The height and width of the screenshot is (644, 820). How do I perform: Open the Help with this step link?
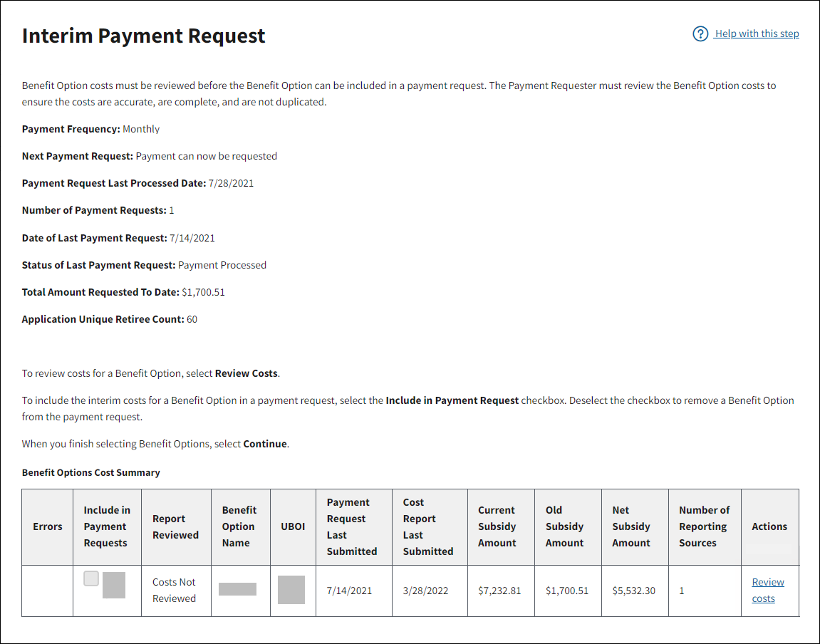757,33
